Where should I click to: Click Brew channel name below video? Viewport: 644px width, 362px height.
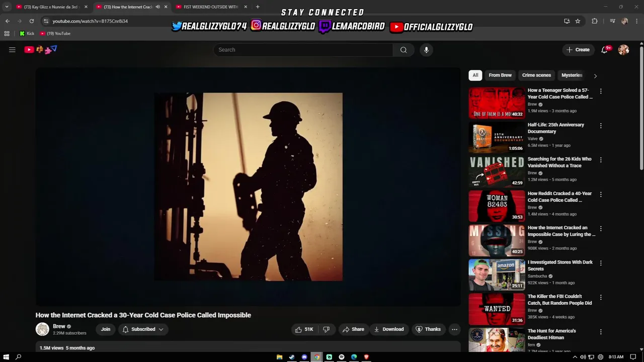pos(59,326)
